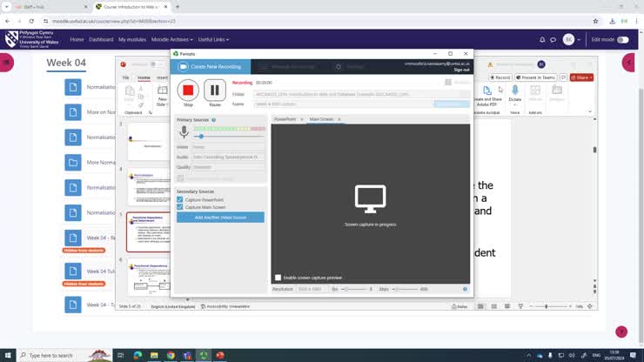Screen dimensions: 644x362
Task: Switch to the Main Screen tab
Action: [x=321, y=119]
